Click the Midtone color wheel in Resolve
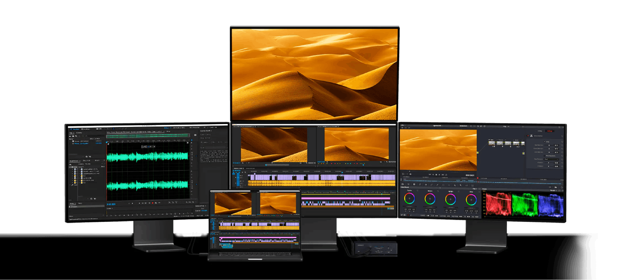Screen dimensions: 644x280 (x=430, y=198)
